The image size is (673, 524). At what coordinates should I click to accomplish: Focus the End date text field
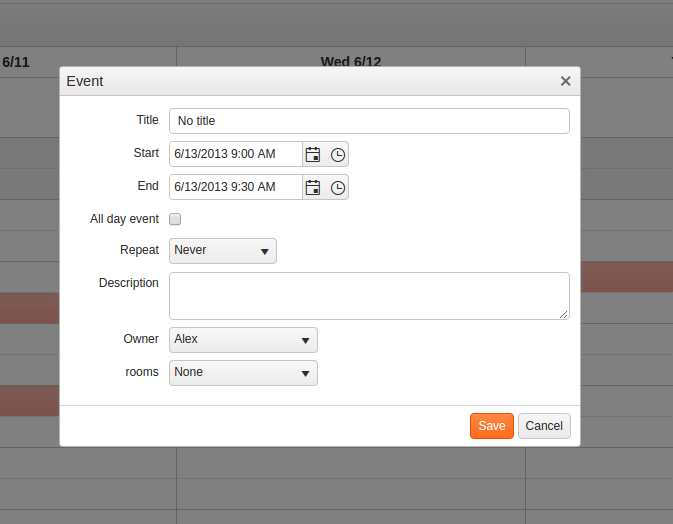pyautogui.click(x=236, y=187)
